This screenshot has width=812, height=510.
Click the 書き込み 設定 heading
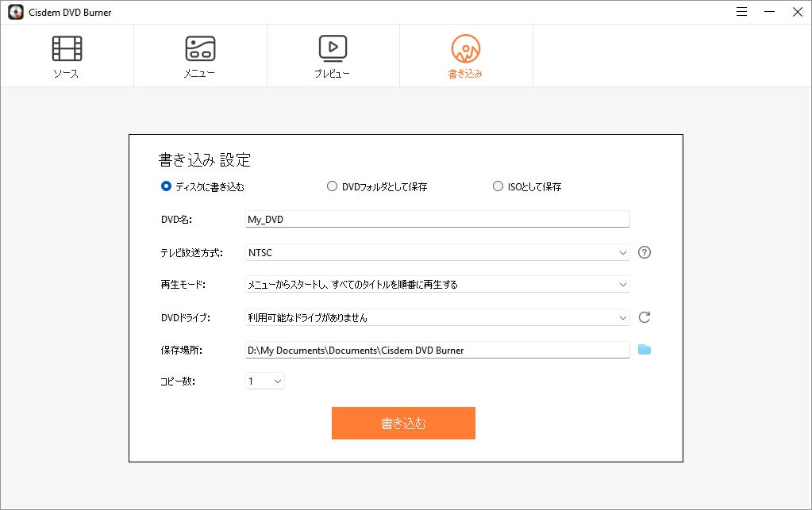[x=205, y=160]
